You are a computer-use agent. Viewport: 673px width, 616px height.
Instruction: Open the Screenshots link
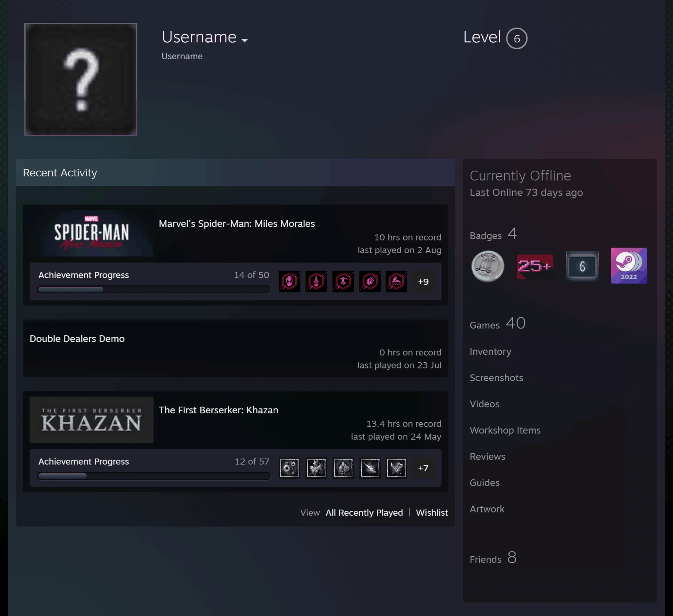pos(496,378)
